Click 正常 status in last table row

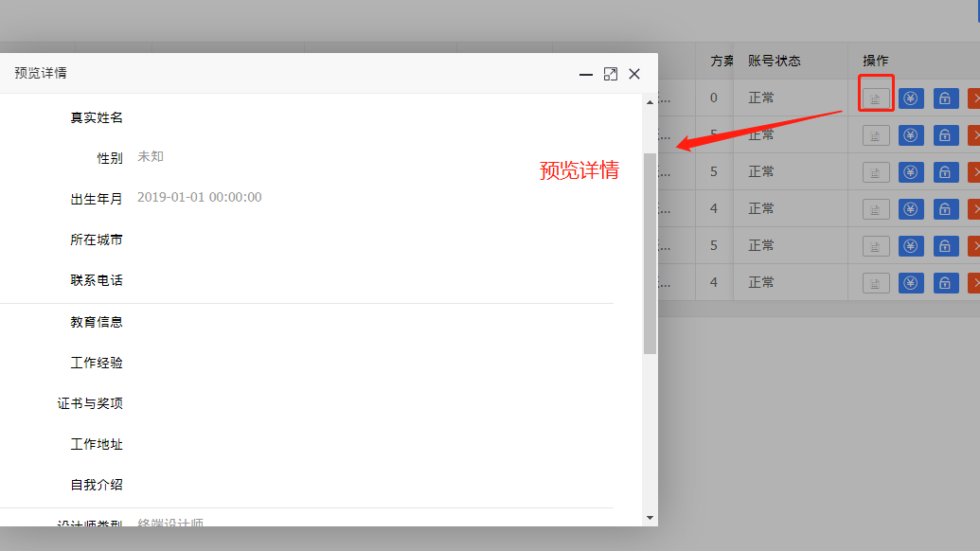(x=761, y=282)
